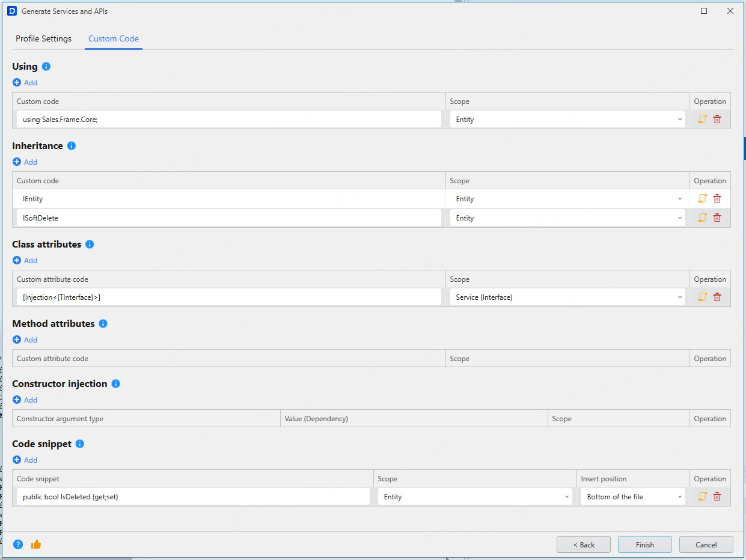Open Scope dropdown for ISoftDelete row
Viewport: 746px width, 560px height.
pyautogui.click(x=567, y=218)
